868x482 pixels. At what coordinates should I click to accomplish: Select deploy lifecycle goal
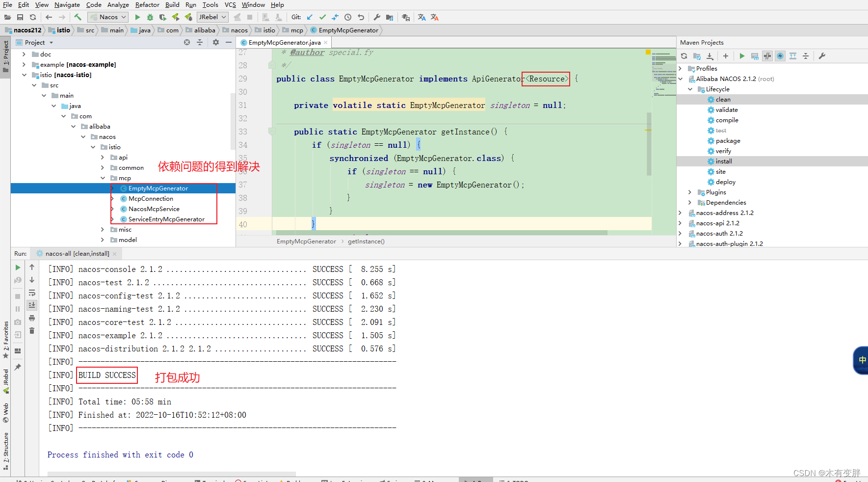[x=725, y=182]
